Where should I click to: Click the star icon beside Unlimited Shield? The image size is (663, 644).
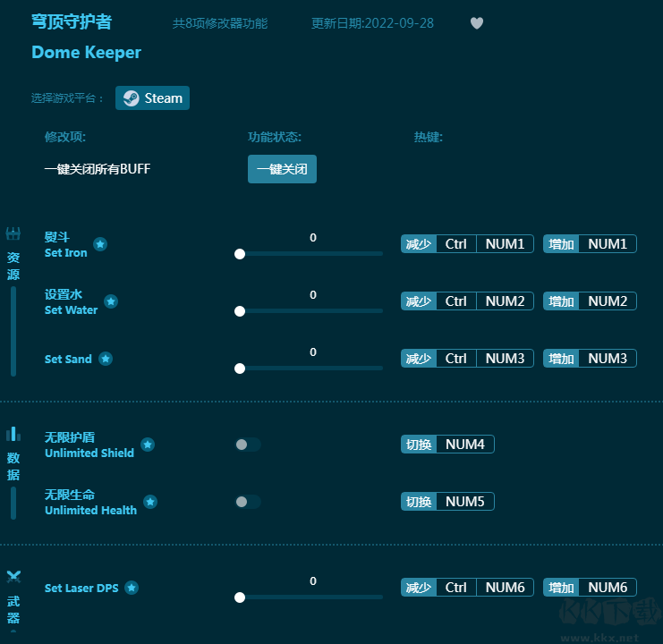[x=148, y=445]
